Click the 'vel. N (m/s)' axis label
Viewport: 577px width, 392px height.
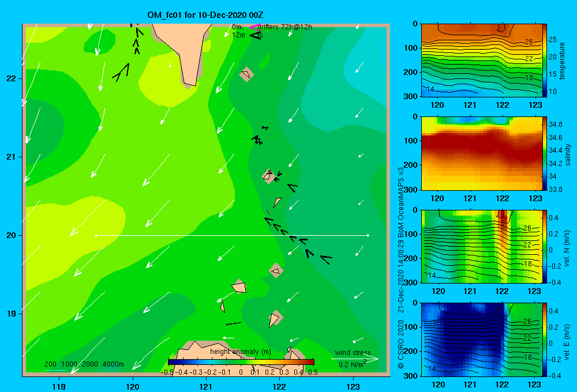pyautogui.click(x=567, y=248)
